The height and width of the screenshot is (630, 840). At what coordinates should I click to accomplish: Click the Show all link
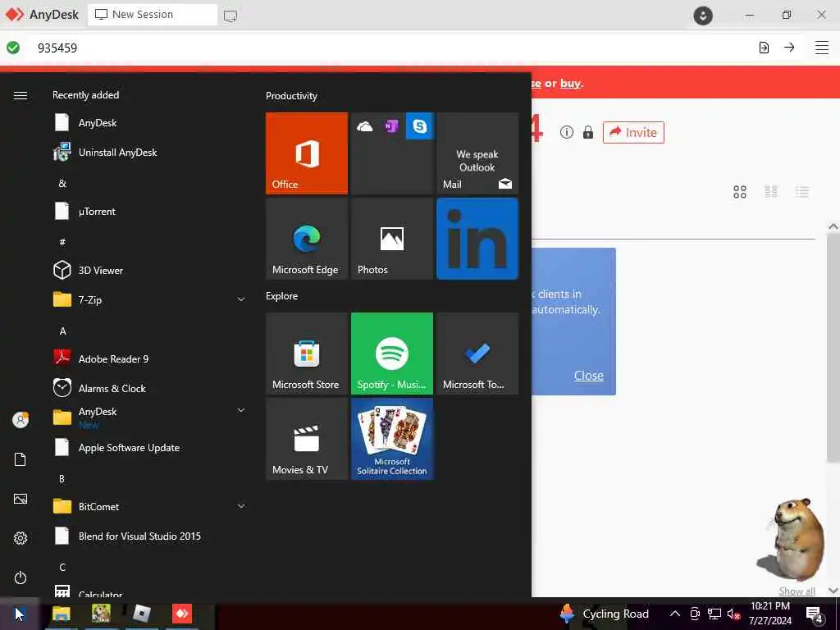797,591
